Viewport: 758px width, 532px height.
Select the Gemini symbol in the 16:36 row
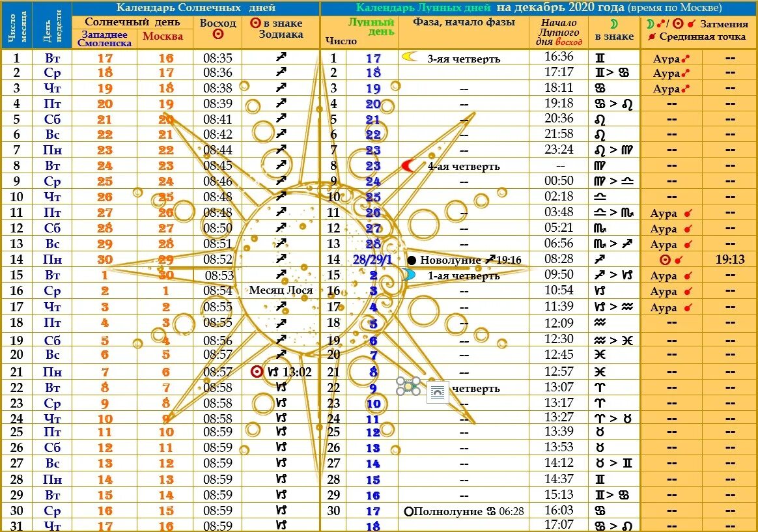600,58
